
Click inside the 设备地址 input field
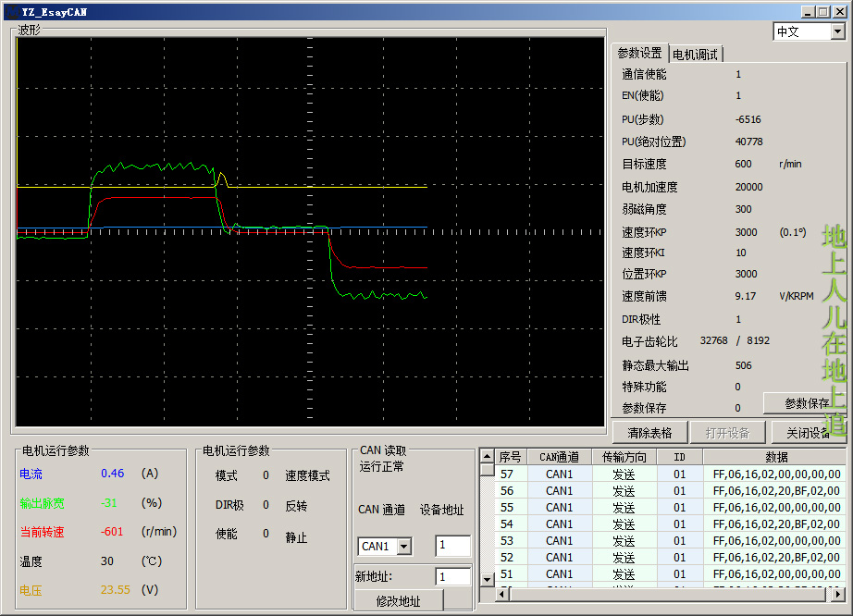(452, 546)
